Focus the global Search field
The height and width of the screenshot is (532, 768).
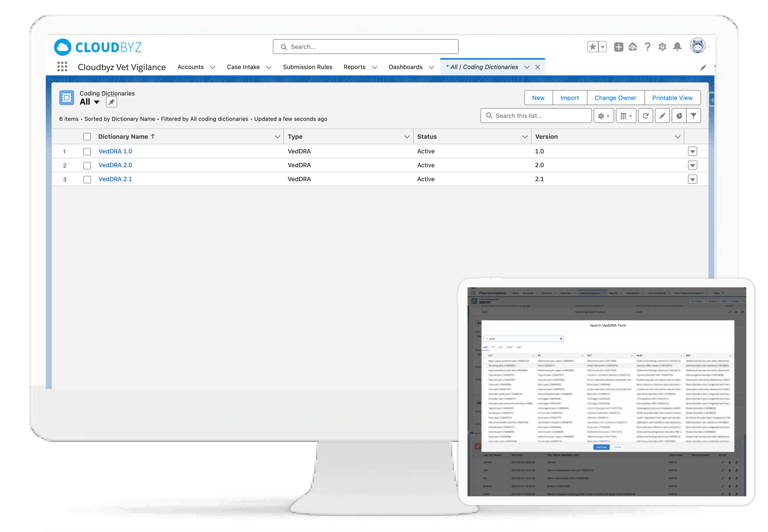click(x=365, y=47)
